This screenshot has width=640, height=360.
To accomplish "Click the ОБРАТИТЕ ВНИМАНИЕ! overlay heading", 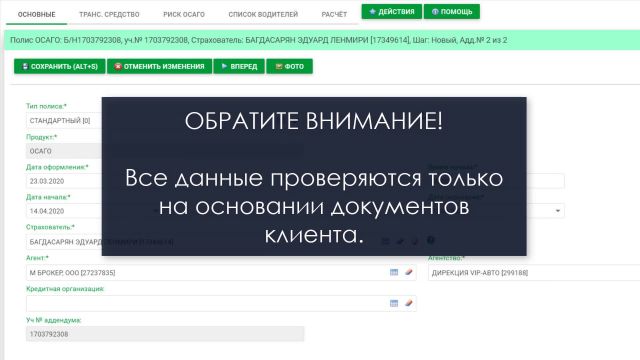I will [x=313, y=121].
